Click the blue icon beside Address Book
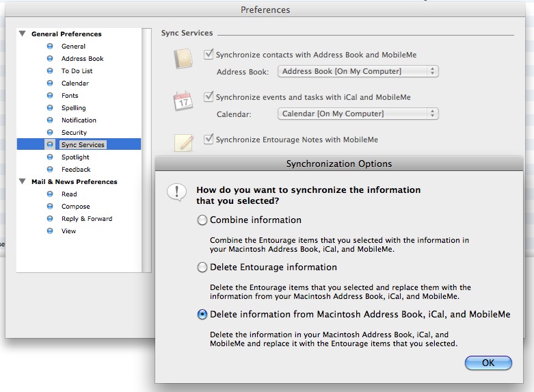Viewport: 534px width, 392px height. tap(50, 58)
